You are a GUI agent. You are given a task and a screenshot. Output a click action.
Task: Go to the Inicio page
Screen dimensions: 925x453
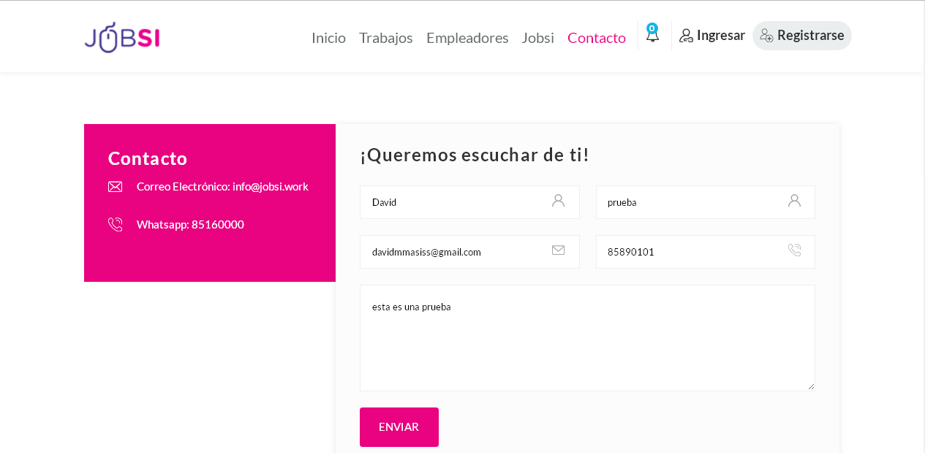(x=328, y=38)
